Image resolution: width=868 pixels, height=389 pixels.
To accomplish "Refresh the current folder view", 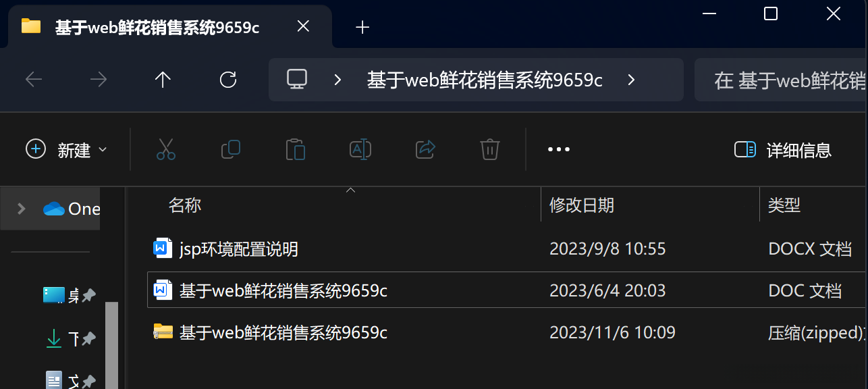I will pyautogui.click(x=228, y=80).
